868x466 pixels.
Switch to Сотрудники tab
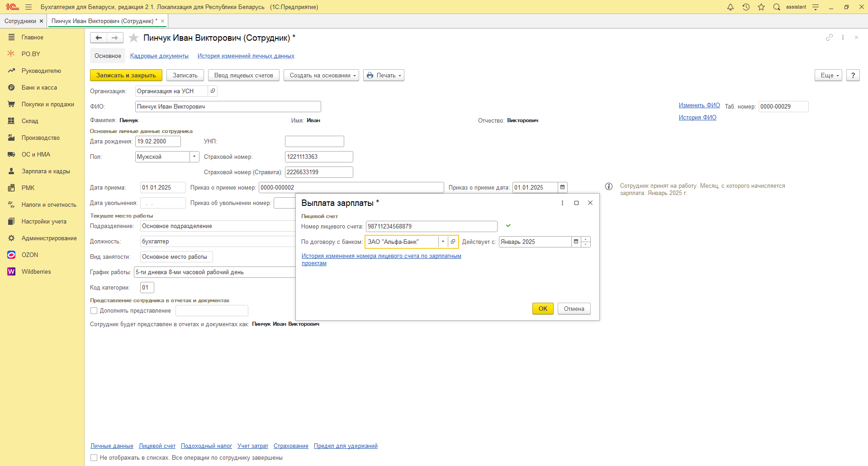point(20,21)
